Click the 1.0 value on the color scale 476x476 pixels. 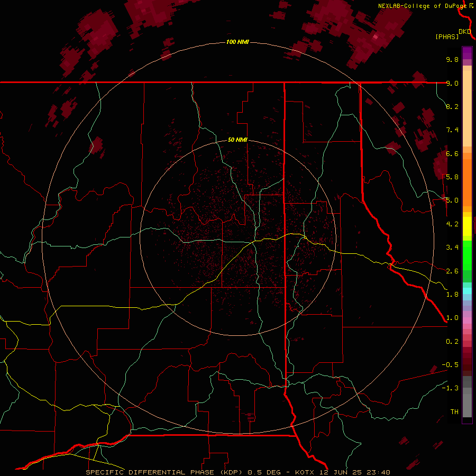coord(452,318)
